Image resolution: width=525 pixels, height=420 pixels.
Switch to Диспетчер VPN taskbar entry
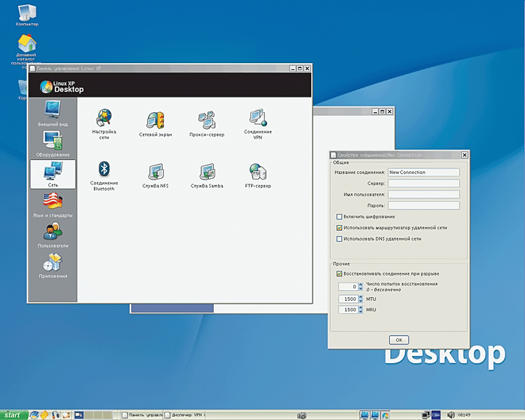[x=184, y=415]
